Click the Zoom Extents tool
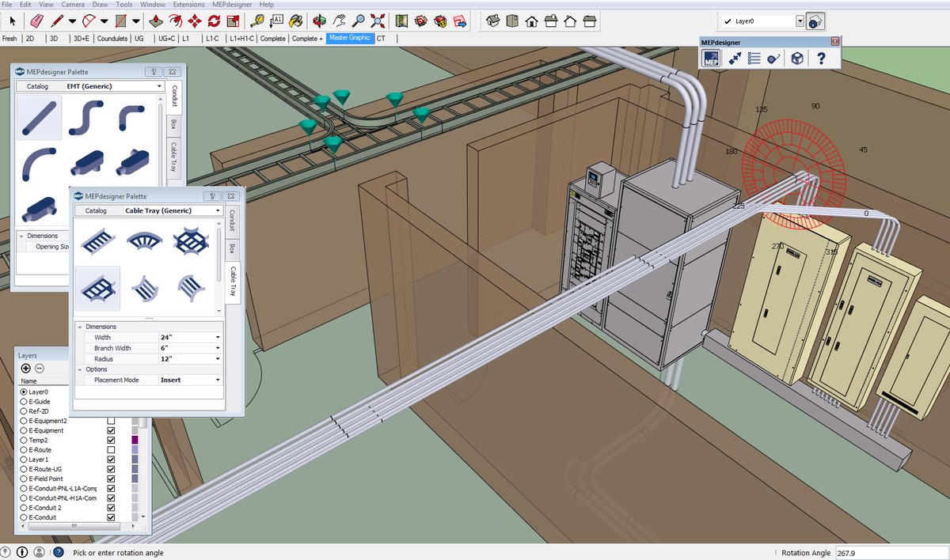Viewport: 950px width, 560px height. pyautogui.click(x=378, y=21)
